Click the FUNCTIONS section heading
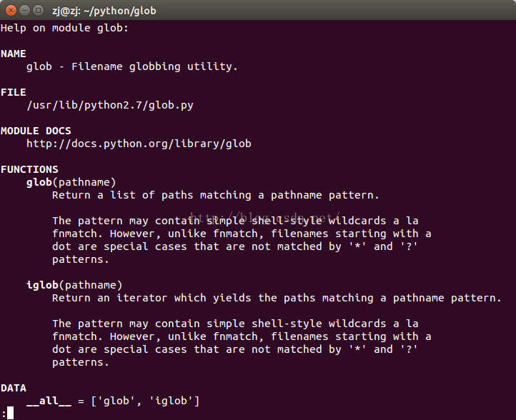This screenshot has width=516, height=420. (x=29, y=169)
